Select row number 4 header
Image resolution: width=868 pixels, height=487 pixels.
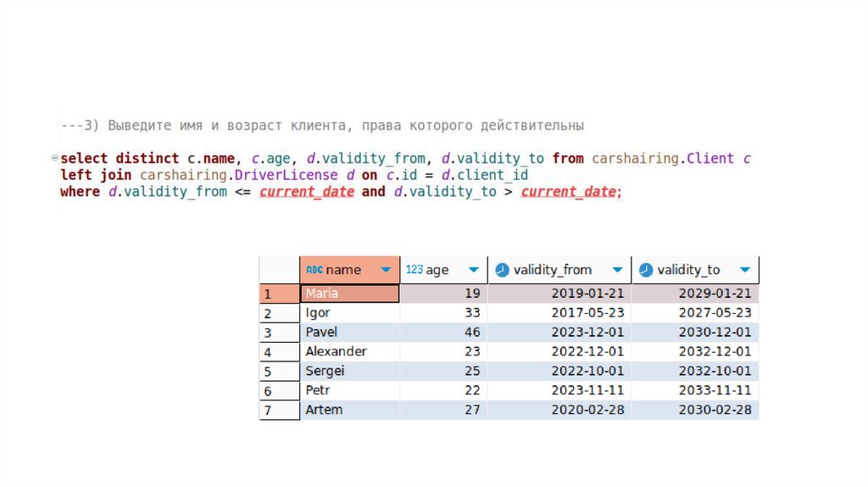pos(279,352)
